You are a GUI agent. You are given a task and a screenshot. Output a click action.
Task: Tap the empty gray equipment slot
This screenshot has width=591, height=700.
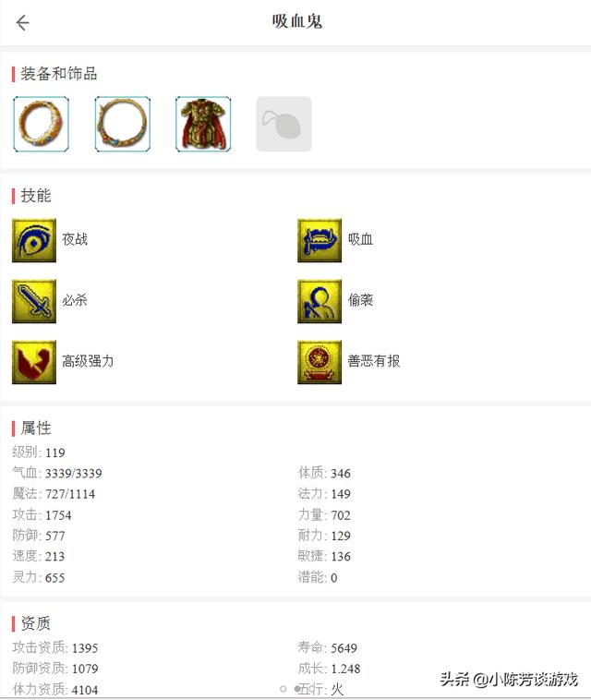(283, 124)
